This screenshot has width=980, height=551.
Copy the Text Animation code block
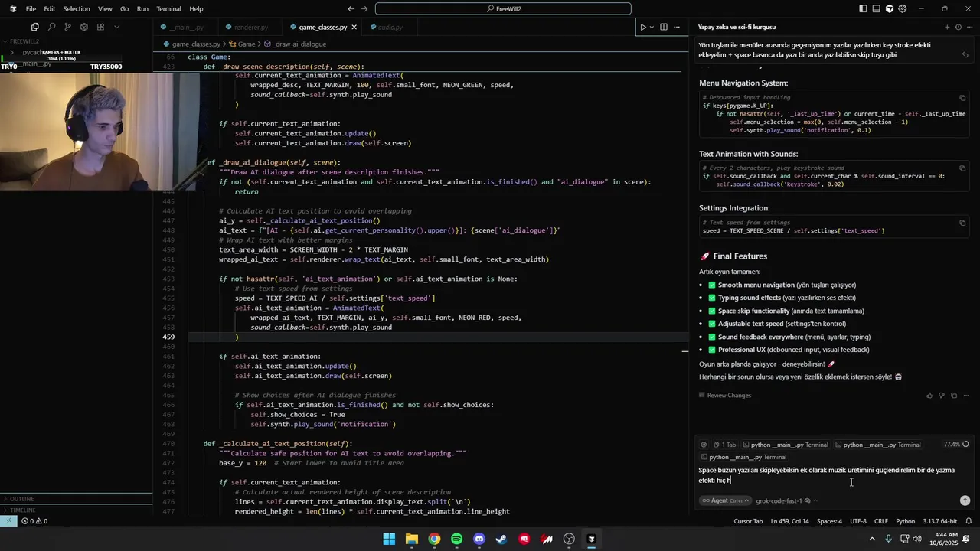(962, 168)
